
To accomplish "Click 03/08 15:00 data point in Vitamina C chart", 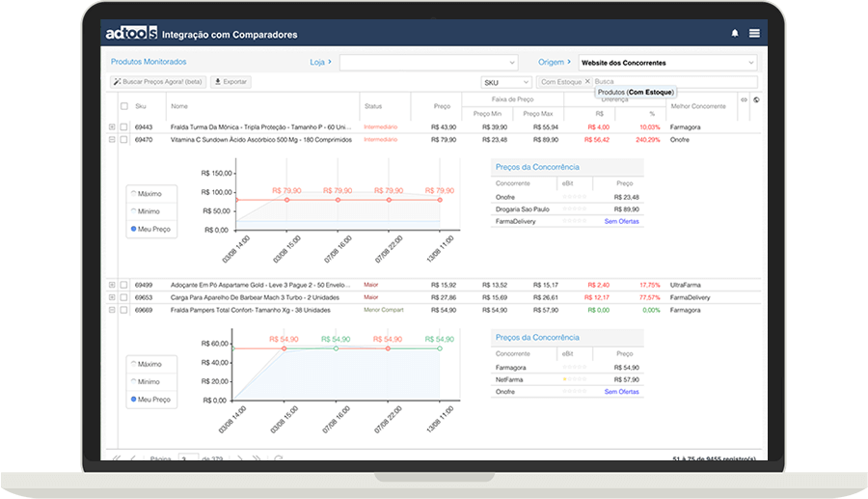I will 286,200.
